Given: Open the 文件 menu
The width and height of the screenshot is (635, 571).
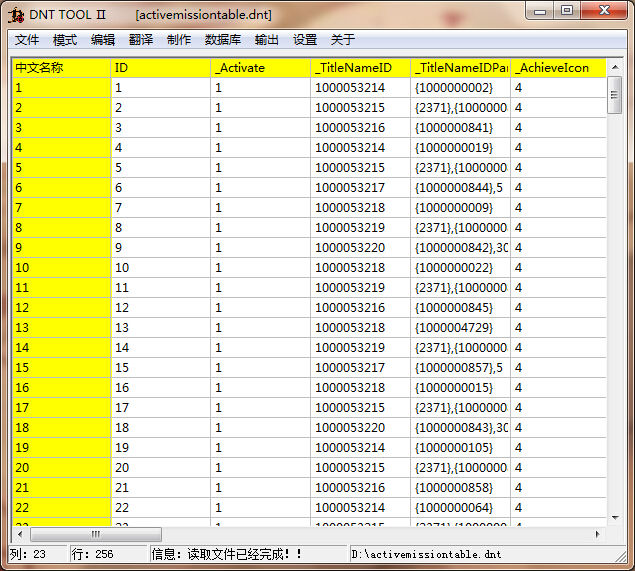Looking at the screenshot, I should (27, 40).
